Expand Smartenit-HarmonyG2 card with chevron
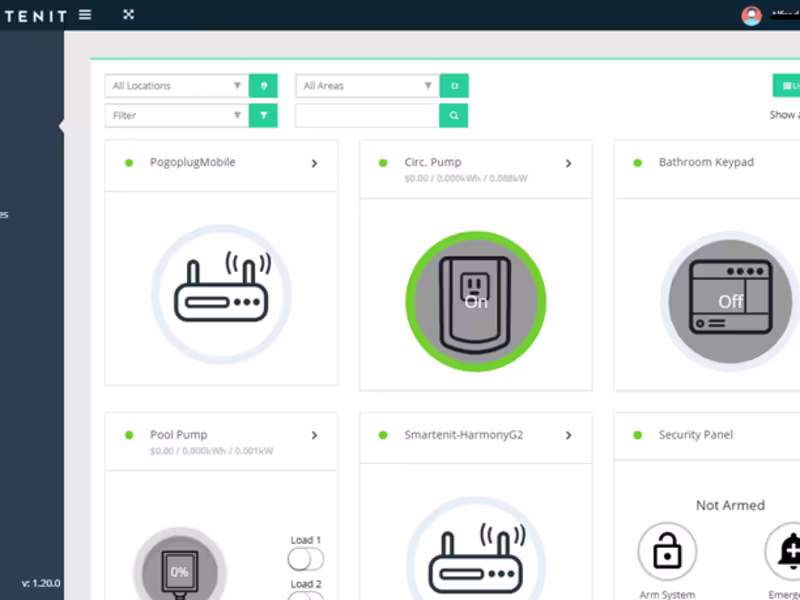Image resolution: width=800 pixels, height=600 pixels. (568, 435)
